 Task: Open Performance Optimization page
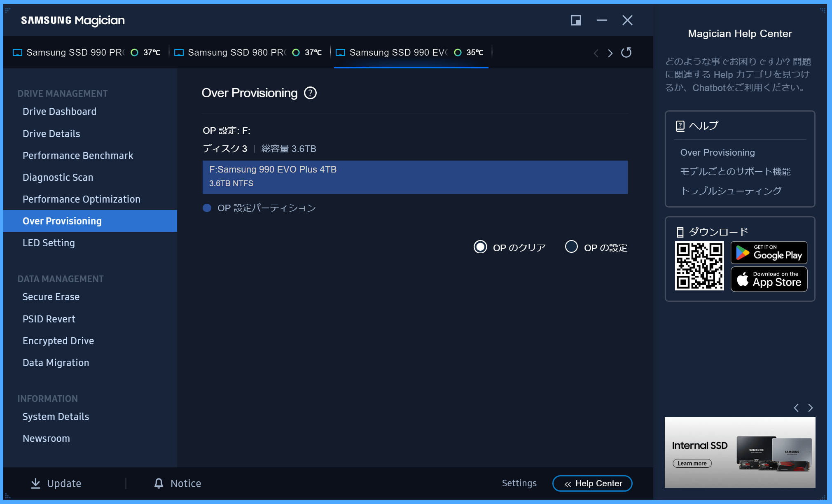pos(82,199)
